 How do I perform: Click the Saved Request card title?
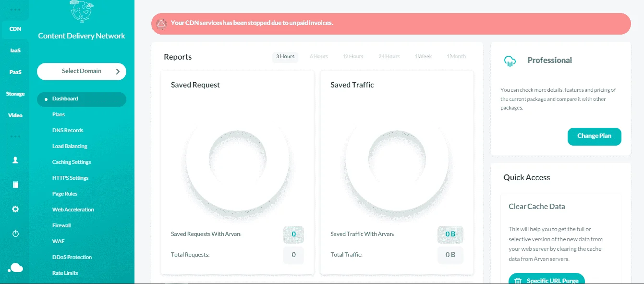(x=195, y=85)
